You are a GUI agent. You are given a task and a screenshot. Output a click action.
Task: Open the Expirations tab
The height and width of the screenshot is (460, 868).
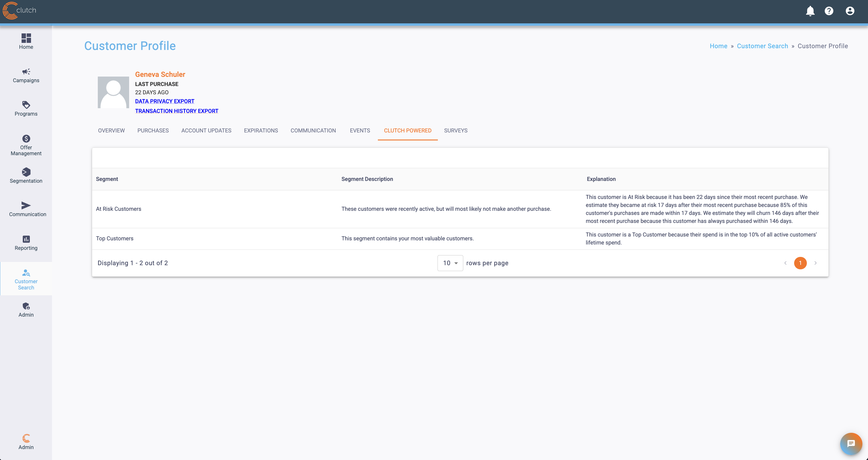pyautogui.click(x=261, y=130)
